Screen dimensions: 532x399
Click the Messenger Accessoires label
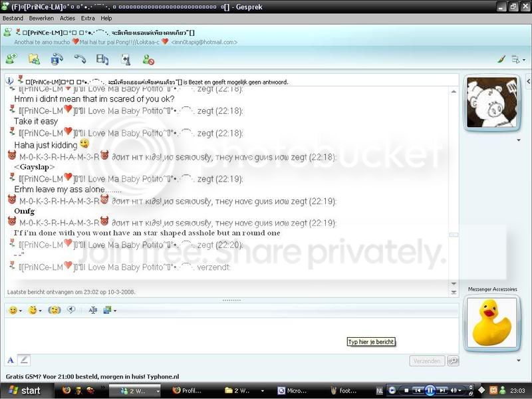click(x=493, y=289)
